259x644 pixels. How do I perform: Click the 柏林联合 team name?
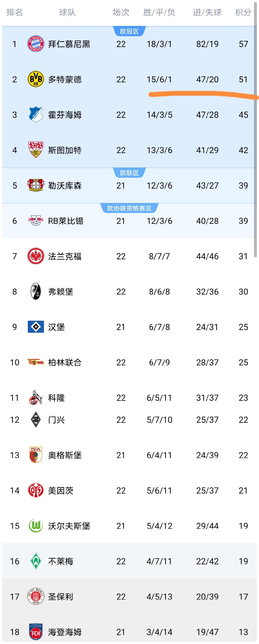[65, 362]
